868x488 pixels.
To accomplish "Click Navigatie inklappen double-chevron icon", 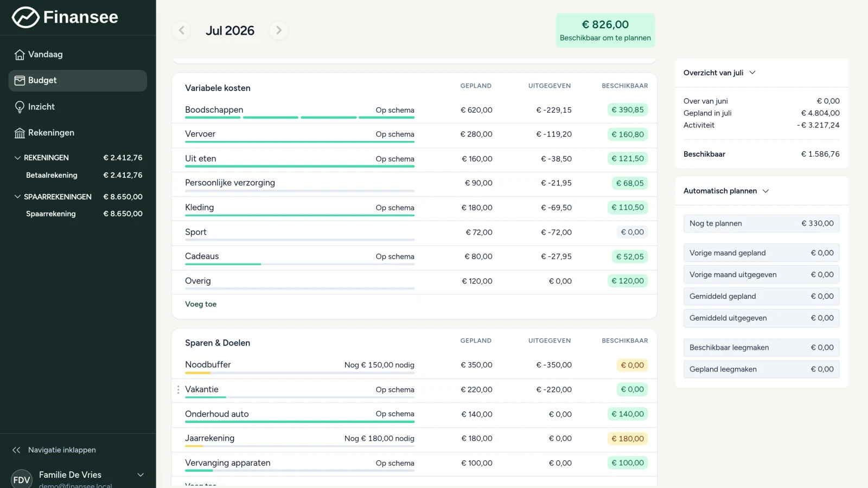I will [x=16, y=450].
